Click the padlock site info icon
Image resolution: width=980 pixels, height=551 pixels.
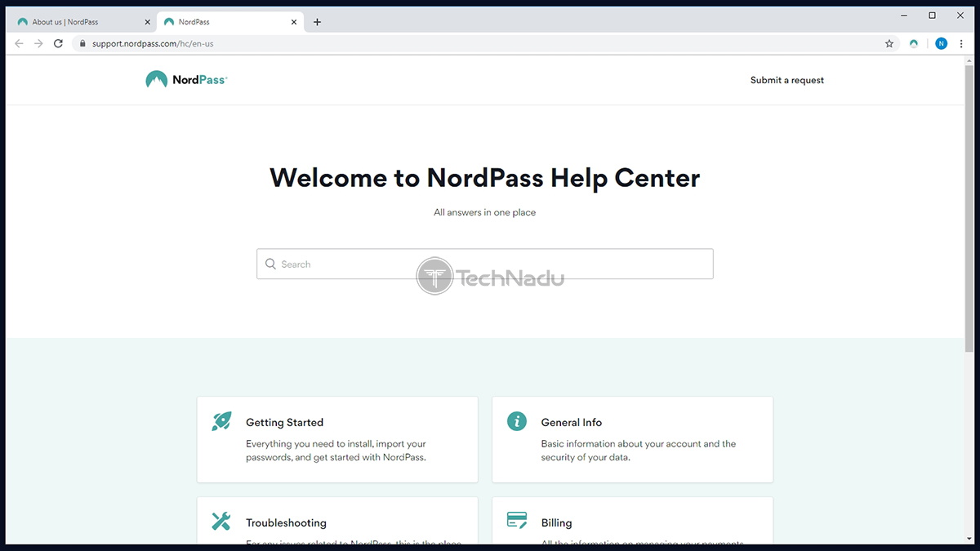(82, 43)
